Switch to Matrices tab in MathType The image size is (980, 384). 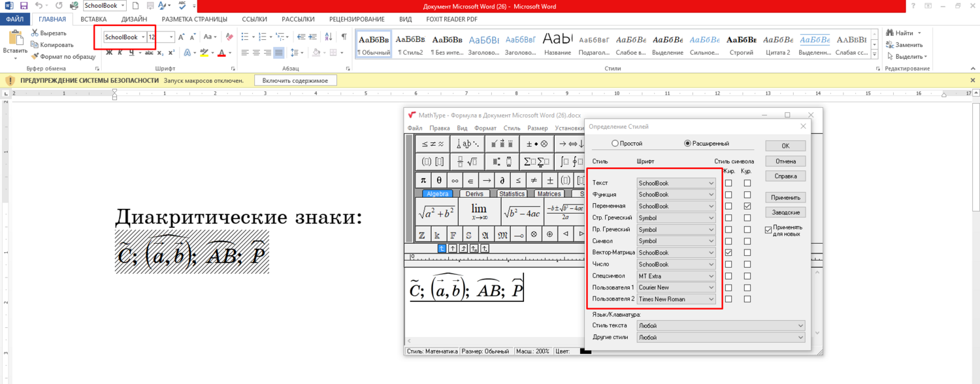pyautogui.click(x=549, y=194)
